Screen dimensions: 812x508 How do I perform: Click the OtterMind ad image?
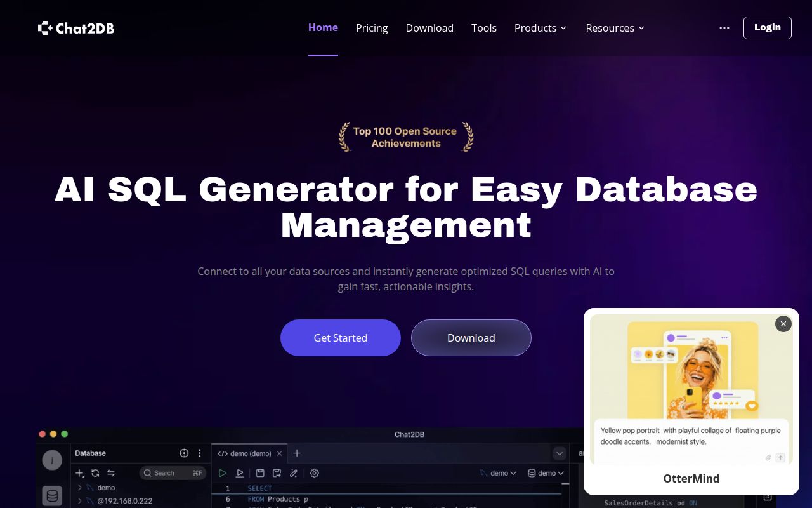691,389
